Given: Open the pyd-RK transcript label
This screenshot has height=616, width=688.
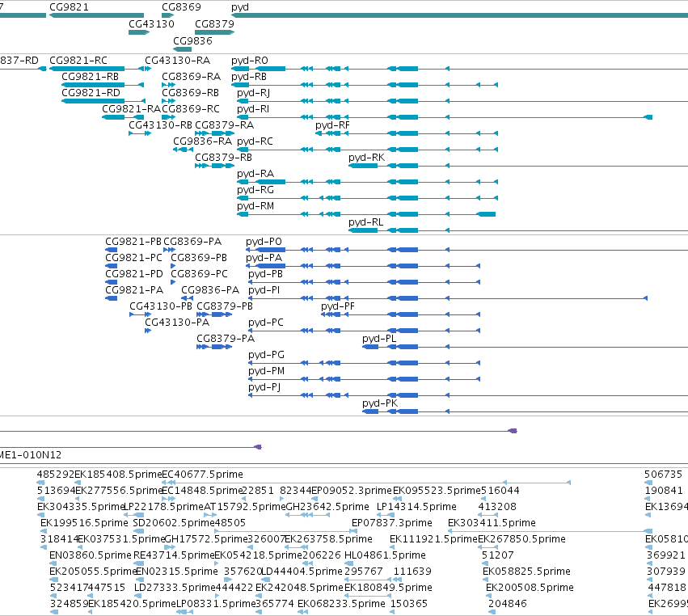Looking at the screenshot, I should (366, 157).
